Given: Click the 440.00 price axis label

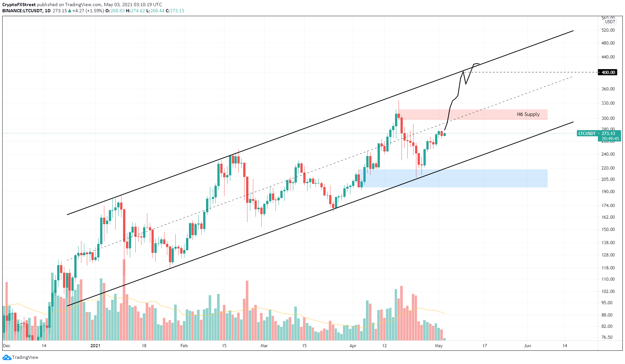Looking at the screenshot, I should (608, 57).
